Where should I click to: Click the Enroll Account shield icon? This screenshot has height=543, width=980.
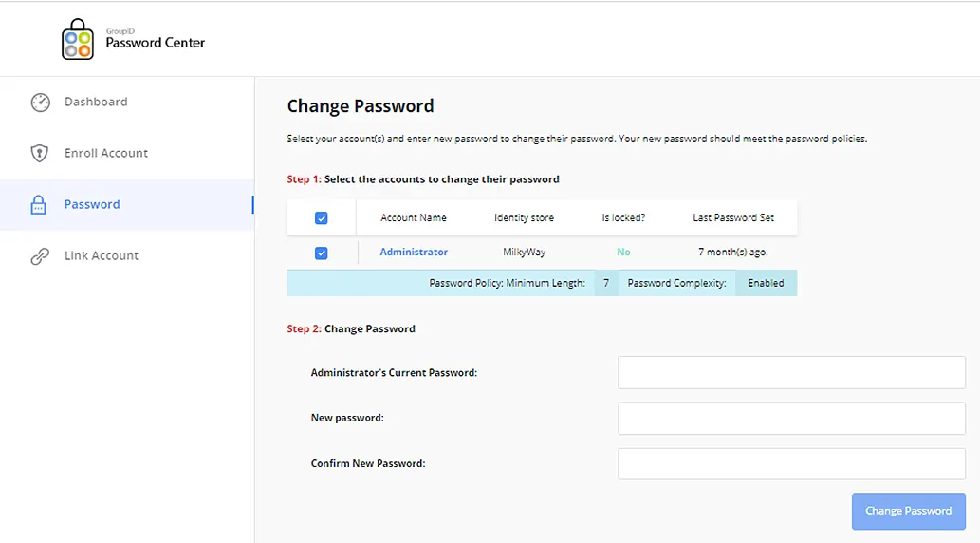click(x=40, y=153)
